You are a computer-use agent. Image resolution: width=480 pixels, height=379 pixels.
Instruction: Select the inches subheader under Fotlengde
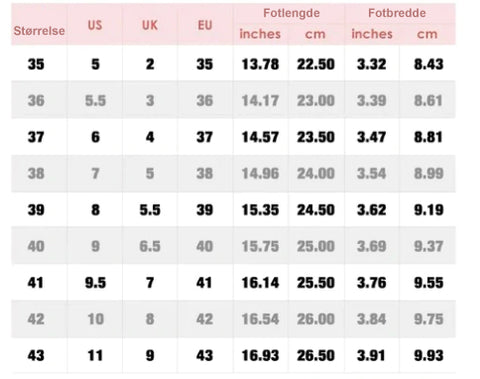[260, 34]
